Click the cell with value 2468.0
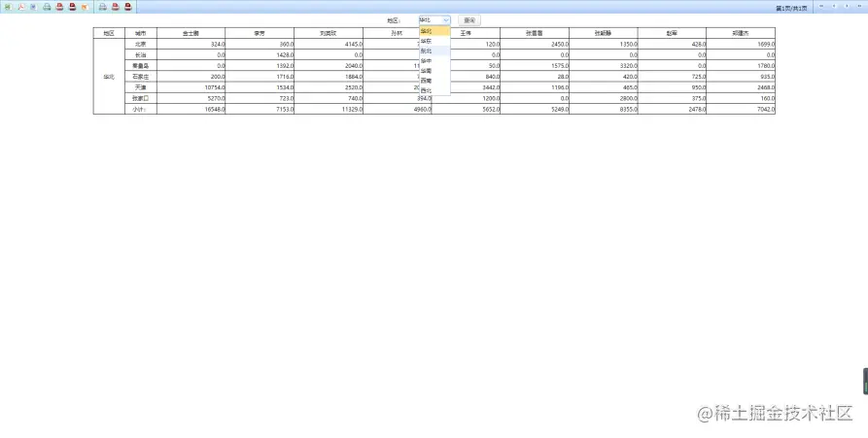 click(x=741, y=87)
